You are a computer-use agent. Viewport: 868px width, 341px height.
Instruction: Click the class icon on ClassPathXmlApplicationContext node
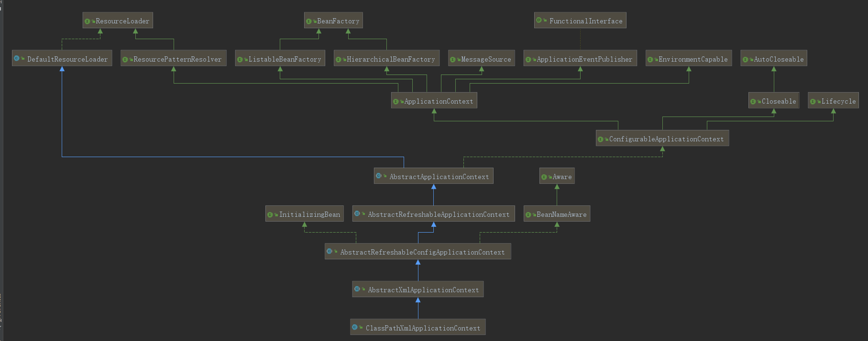pyautogui.click(x=355, y=327)
